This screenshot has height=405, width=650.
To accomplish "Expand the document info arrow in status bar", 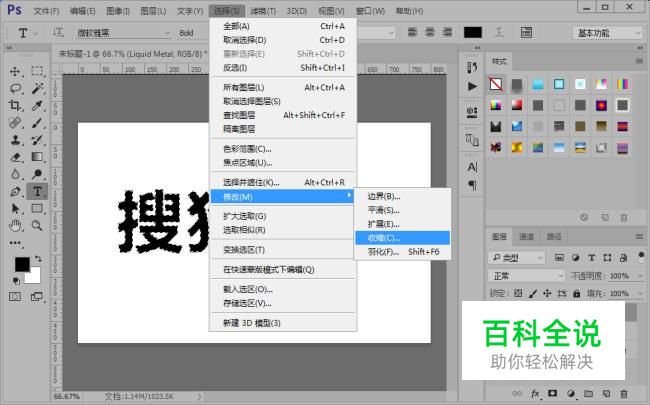I will click(199, 396).
